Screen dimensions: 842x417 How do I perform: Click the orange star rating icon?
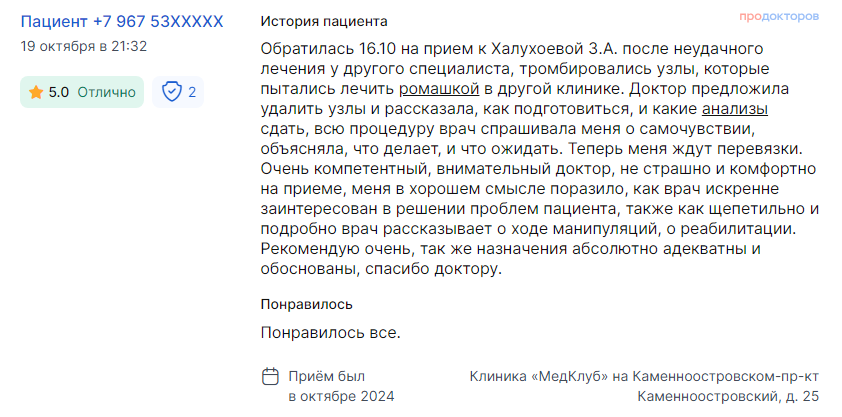tap(36, 92)
